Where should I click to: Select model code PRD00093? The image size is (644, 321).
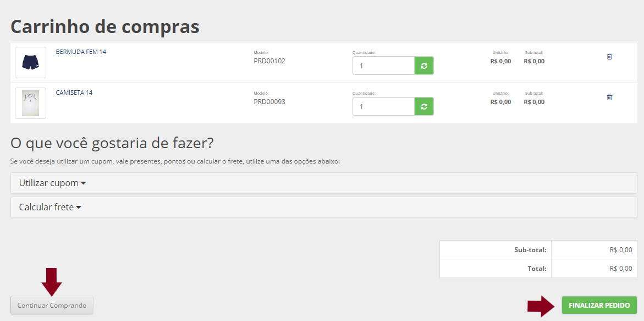269,102
